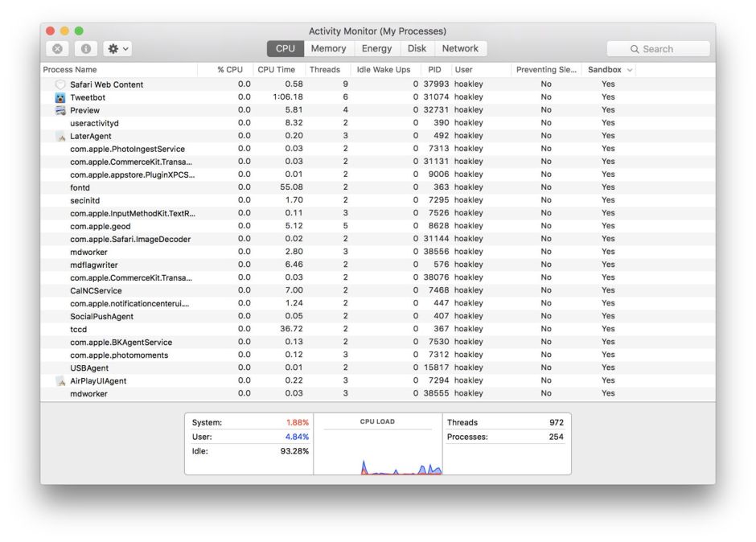This screenshot has width=756, height=542.
Task: Switch to the Memory tab
Action: (x=329, y=48)
